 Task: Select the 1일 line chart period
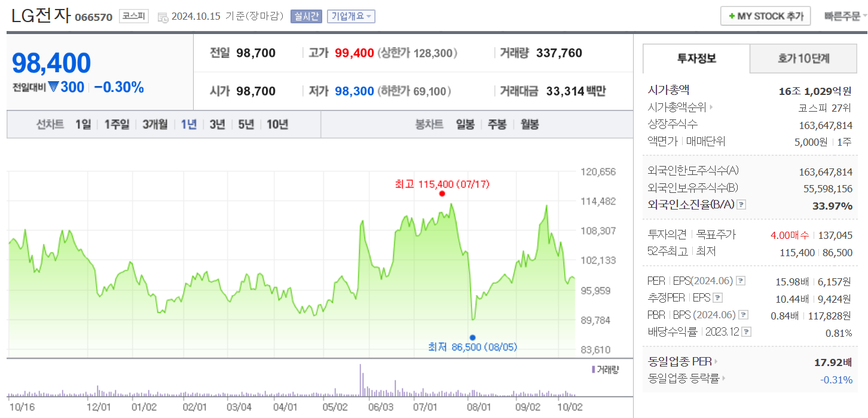pos(83,125)
